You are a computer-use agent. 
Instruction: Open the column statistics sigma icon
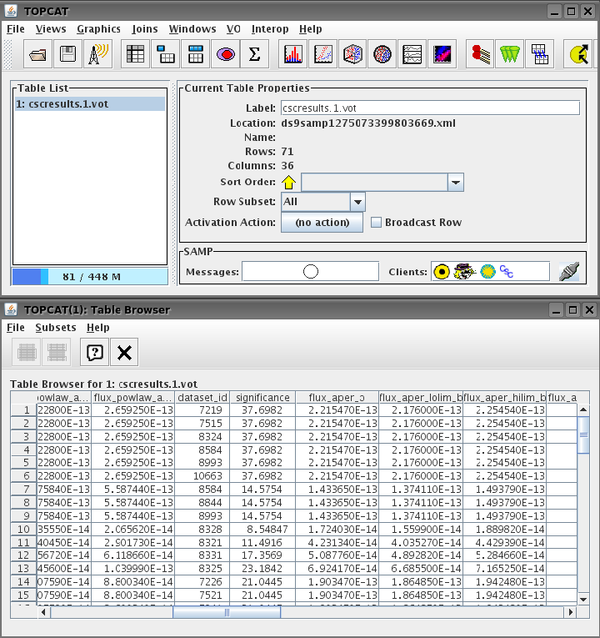pyautogui.click(x=255, y=54)
